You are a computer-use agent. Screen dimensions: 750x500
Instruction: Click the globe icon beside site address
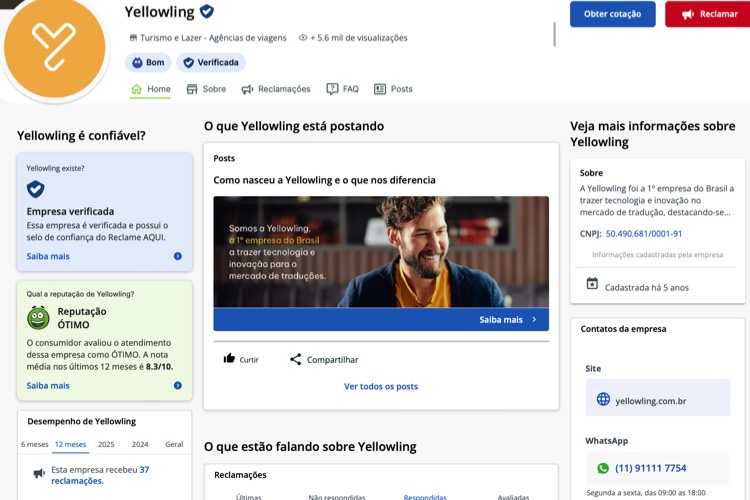tap(603, 399)
